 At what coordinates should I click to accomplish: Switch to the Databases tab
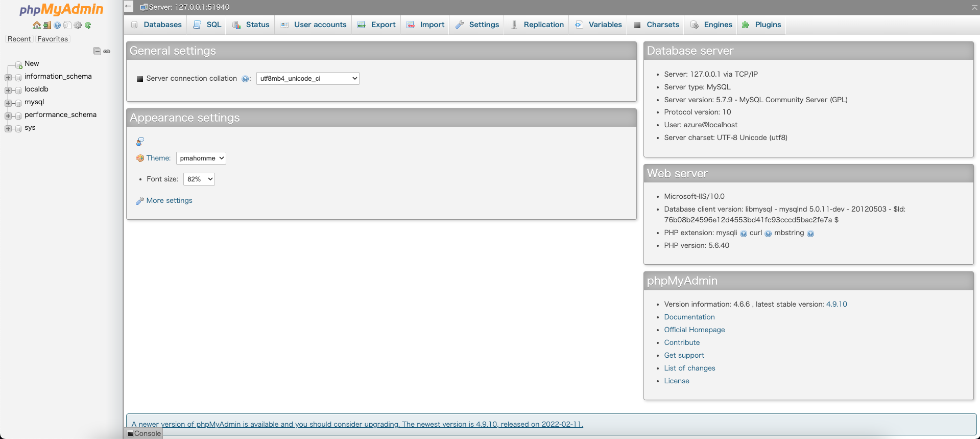pyautogui.click(x=156, y=25)
